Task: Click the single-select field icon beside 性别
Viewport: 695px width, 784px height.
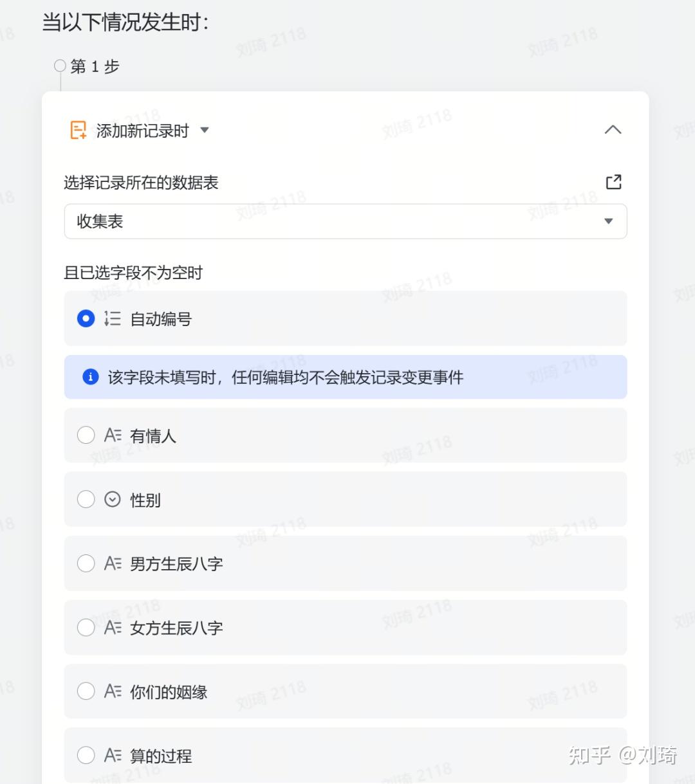Action: (x=113, y=499)
